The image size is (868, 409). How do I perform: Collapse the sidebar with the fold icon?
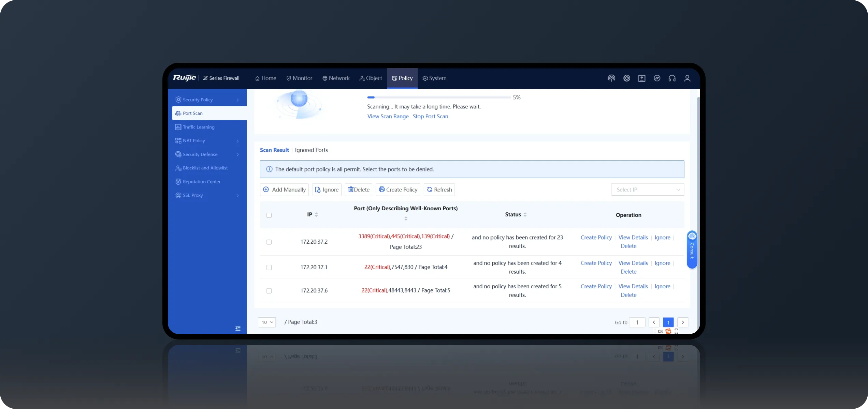238,328
